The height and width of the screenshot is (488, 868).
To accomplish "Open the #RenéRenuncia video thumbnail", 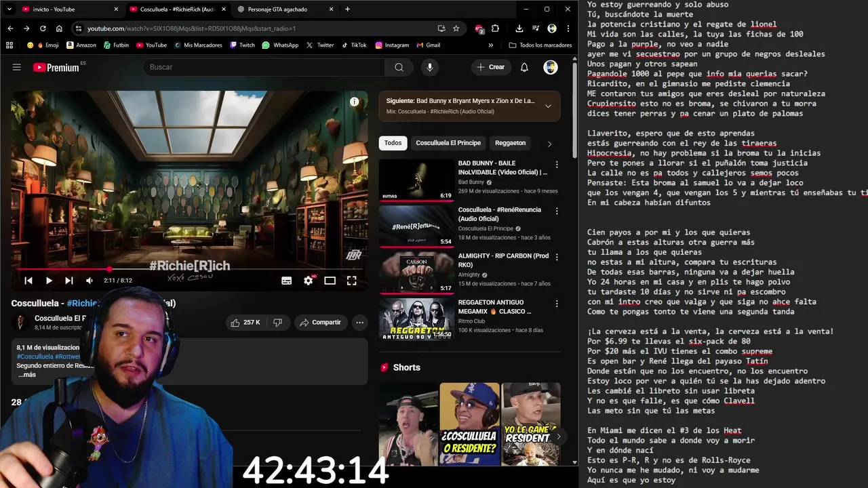I will (x=416, y=226).
